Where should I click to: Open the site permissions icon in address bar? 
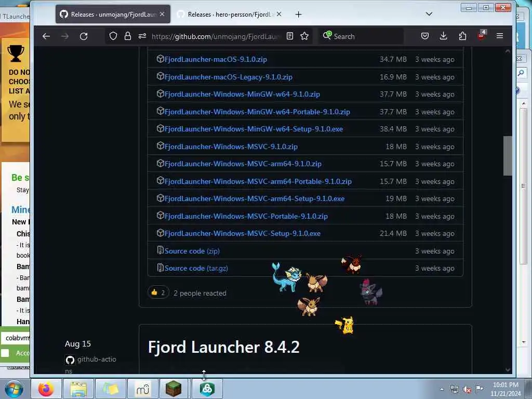(142, 36)
